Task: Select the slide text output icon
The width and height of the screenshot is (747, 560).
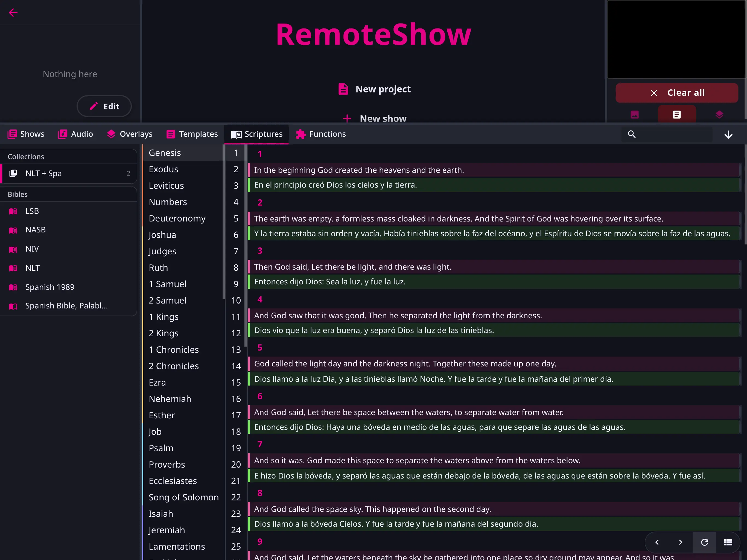Action: (676, 115)
